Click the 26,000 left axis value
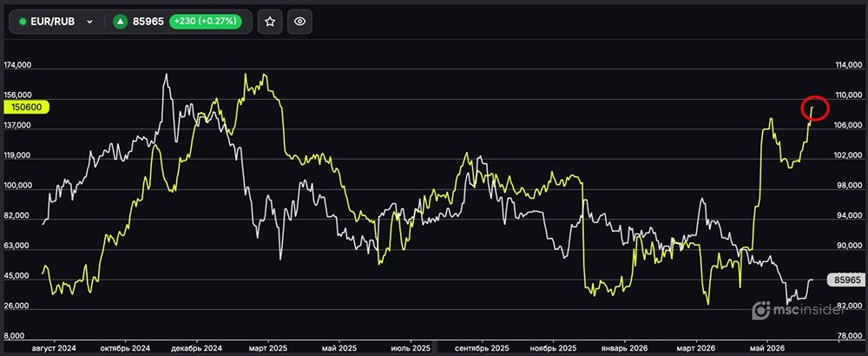The height and width of the screenshot is (356, 868). click(17, 307)
